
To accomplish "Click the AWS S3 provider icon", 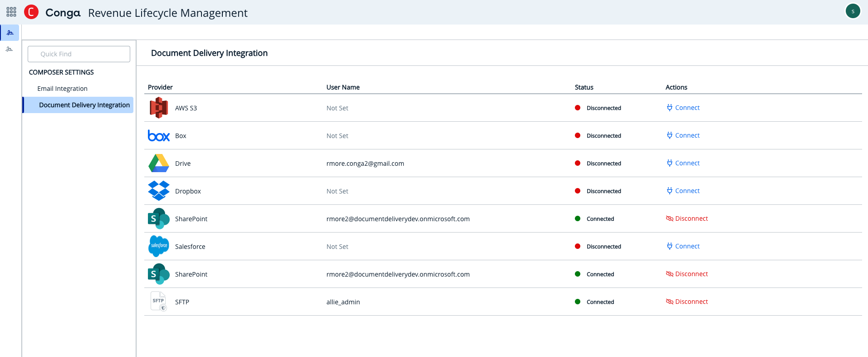I will 159,108.
